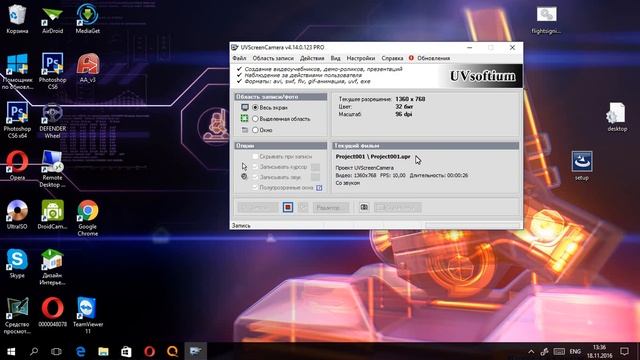Open the Windows Store taskbar icon
The image size is (640, 360).
[x=126, y=351]
